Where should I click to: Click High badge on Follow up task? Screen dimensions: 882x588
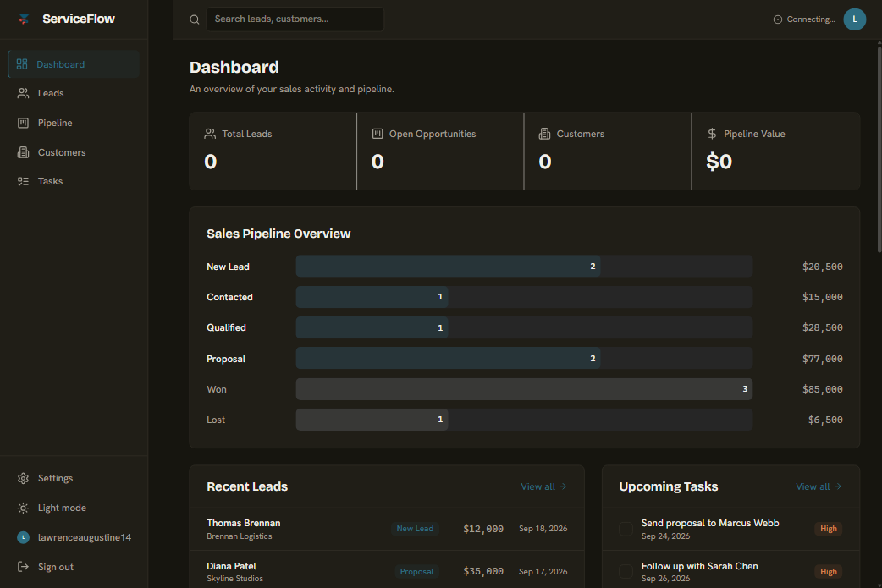click(x=829, y=572)
